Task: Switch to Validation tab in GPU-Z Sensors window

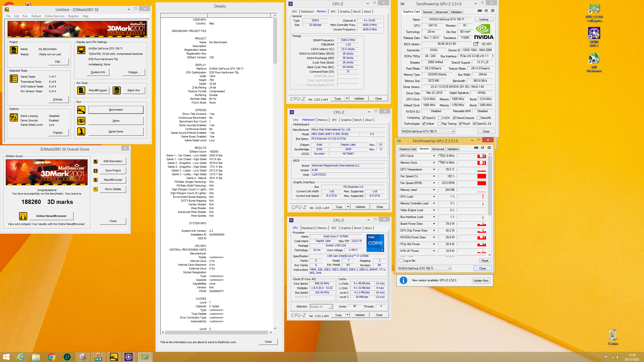Action: coord(453,149)
